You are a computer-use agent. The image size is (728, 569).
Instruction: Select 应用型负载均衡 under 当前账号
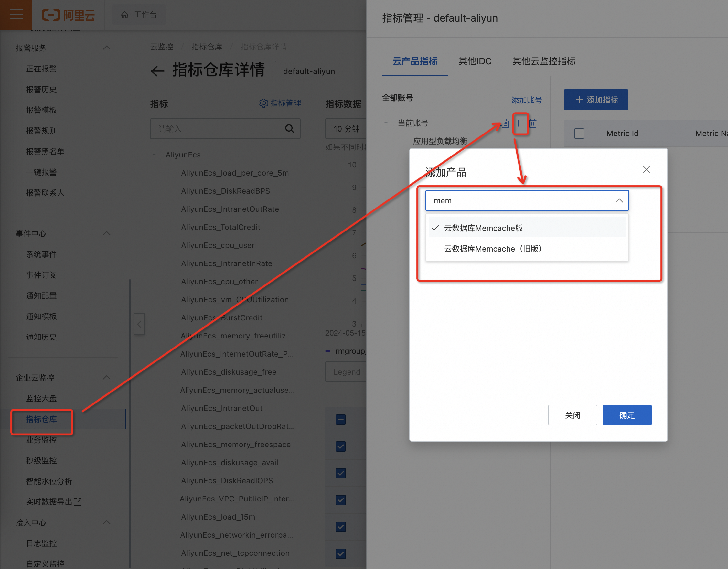coord(440,141)
